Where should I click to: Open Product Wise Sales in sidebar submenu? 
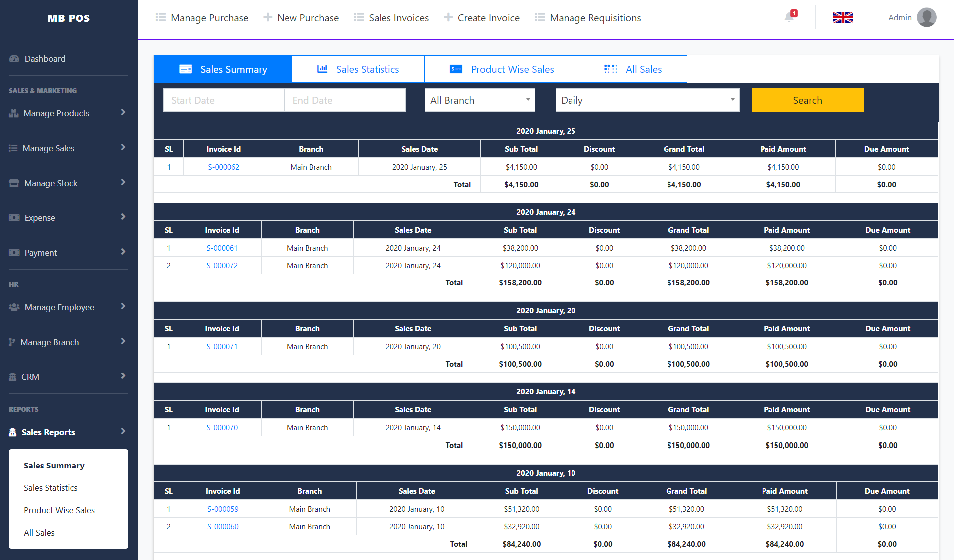(x=59, y=510)
